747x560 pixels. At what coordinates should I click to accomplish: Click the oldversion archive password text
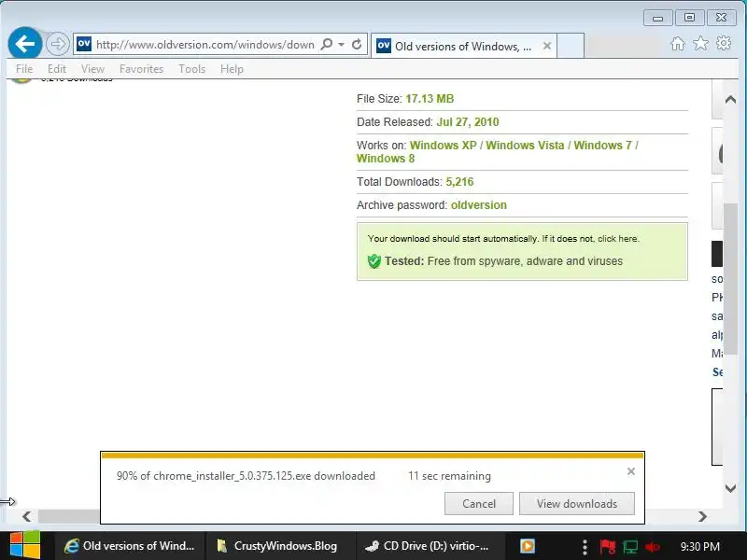(x=479, y=205)
